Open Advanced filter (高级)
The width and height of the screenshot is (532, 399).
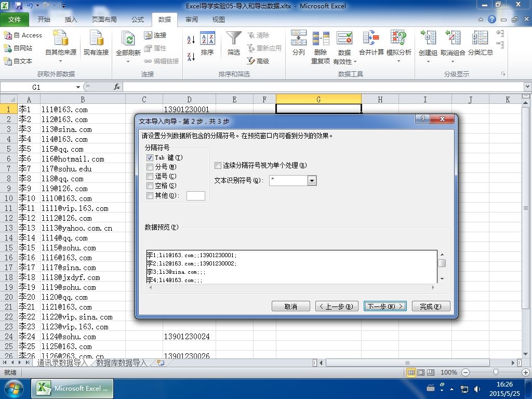pos(258,61)
